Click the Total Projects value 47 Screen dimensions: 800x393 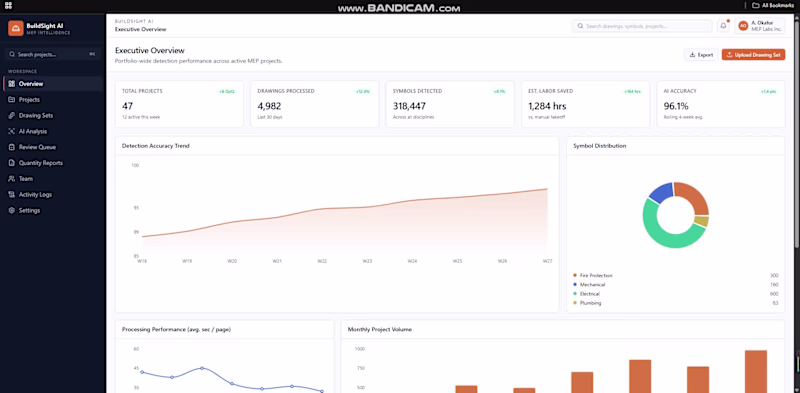[x=127, y=106]
